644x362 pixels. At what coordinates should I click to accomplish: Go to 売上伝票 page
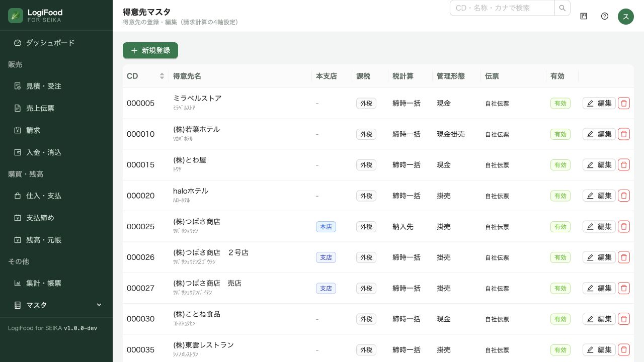point(56,108)
